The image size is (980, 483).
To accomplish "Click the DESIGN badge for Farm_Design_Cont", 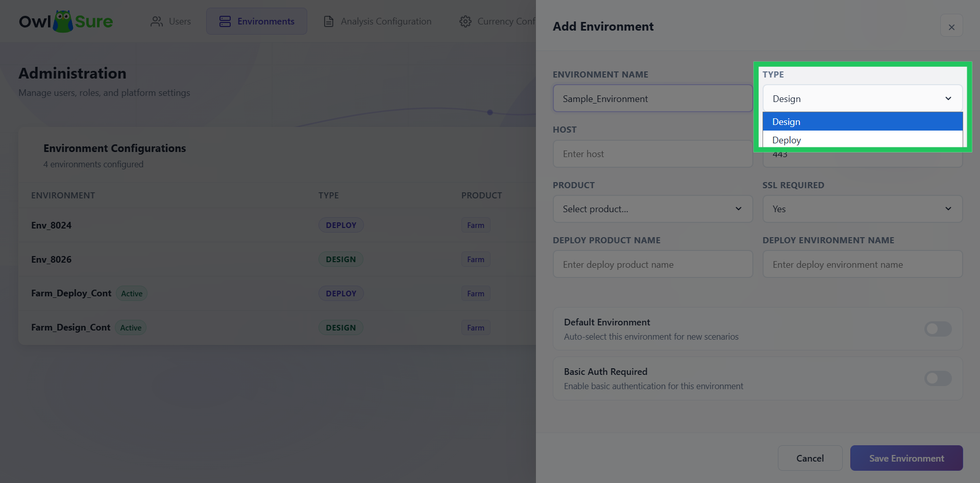I will [341, 327].
